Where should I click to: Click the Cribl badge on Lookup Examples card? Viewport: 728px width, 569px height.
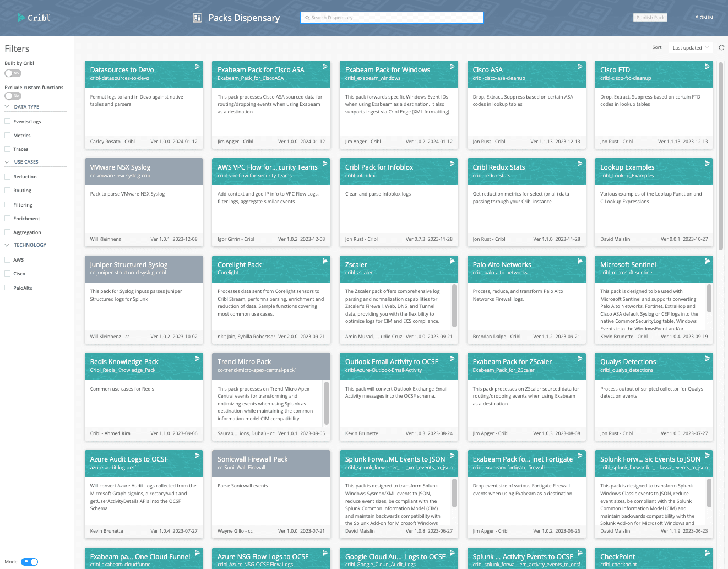pos(708,164)
